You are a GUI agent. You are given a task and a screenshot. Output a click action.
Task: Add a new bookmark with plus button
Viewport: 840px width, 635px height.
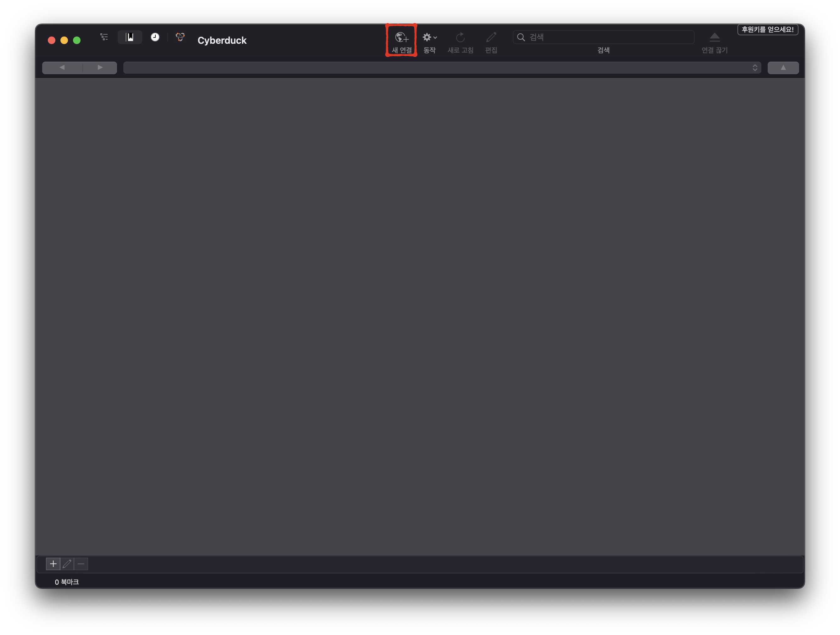coord(53,564)
